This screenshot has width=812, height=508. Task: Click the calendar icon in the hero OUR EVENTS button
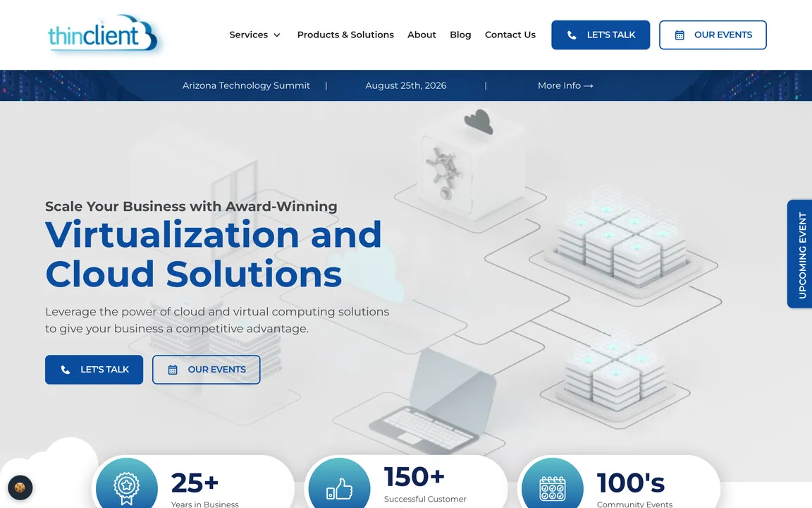pyautogui.click(x=173, y=370)
